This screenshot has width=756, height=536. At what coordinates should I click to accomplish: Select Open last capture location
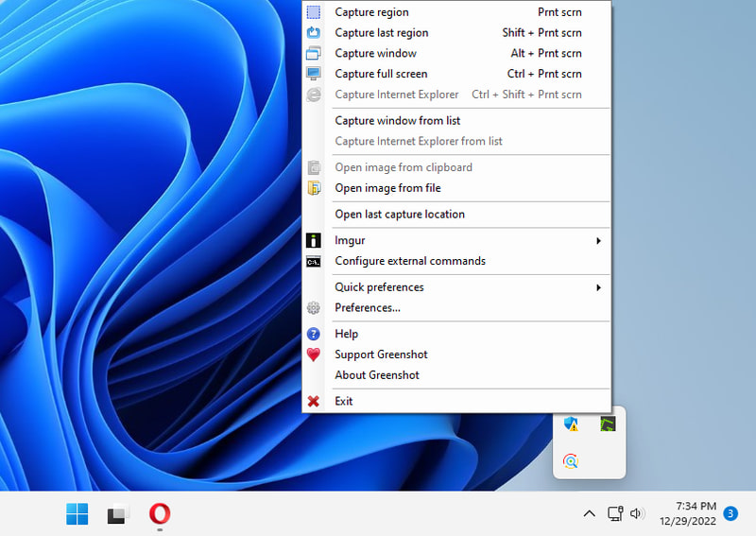click(x=400, y=215)
